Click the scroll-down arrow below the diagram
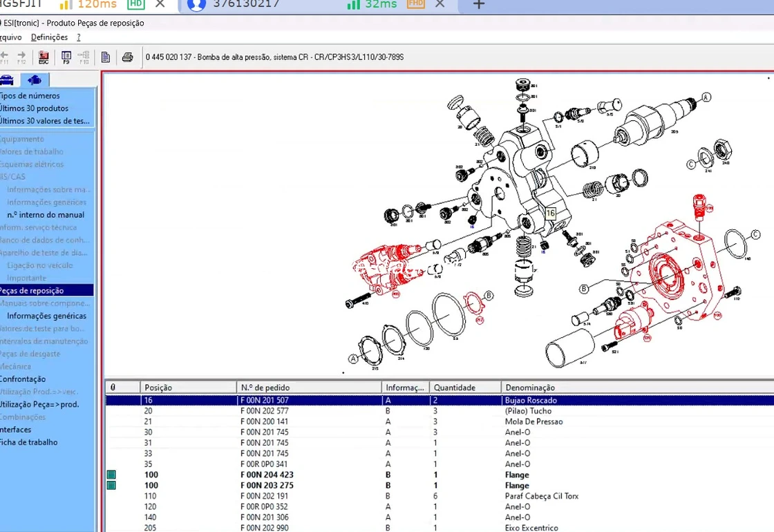The image size is (774, 532). click(343, 372)
